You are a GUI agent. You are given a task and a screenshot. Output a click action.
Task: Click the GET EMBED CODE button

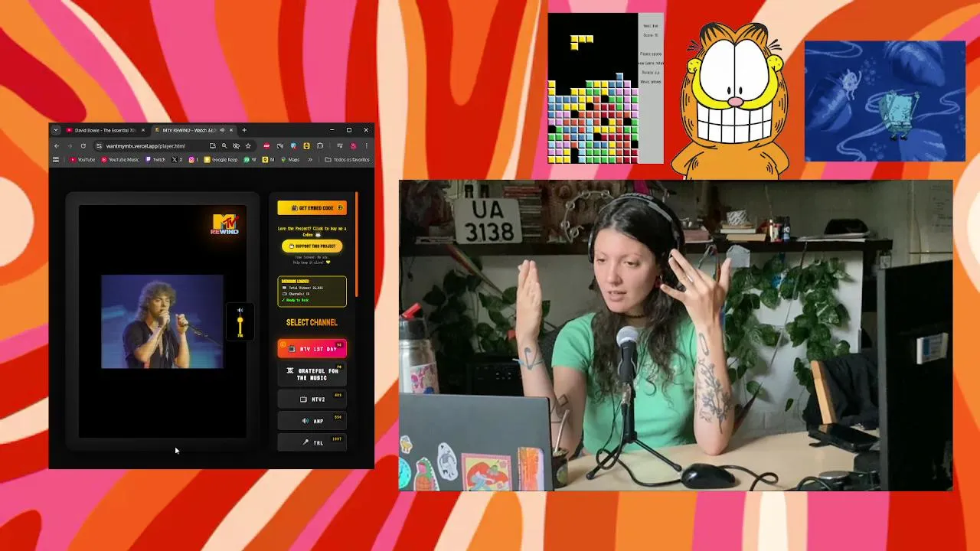point(312,208)
